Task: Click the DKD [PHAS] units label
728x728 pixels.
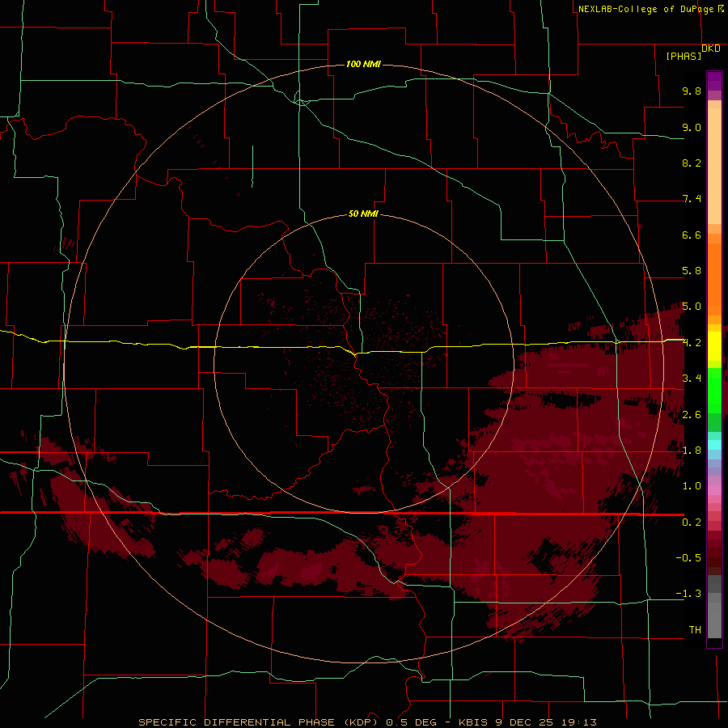Action: pyautogui.click(x=692, y=53)
